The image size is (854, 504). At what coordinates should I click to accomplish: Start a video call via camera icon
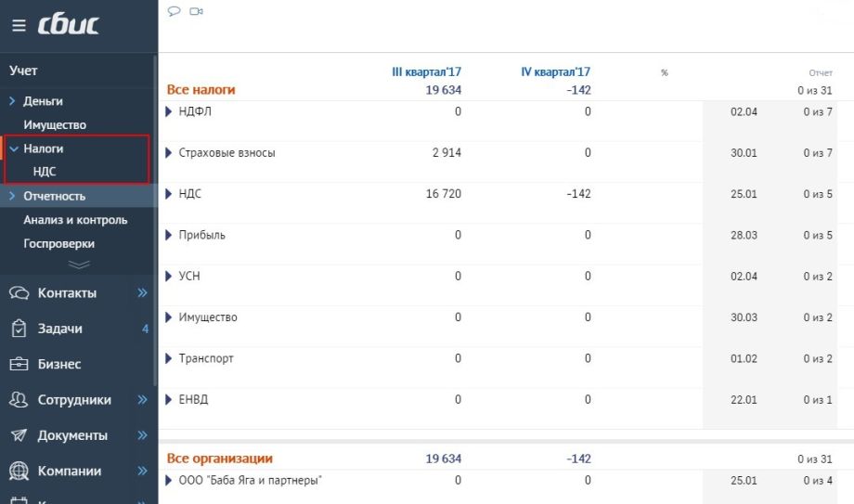[x=196, y=11]
